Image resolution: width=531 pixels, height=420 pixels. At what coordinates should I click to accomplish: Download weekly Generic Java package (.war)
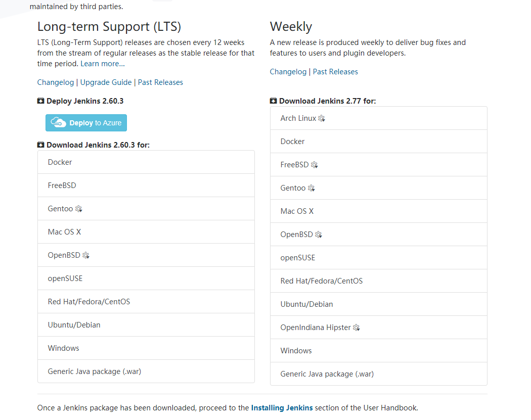(x=327, y=374)
